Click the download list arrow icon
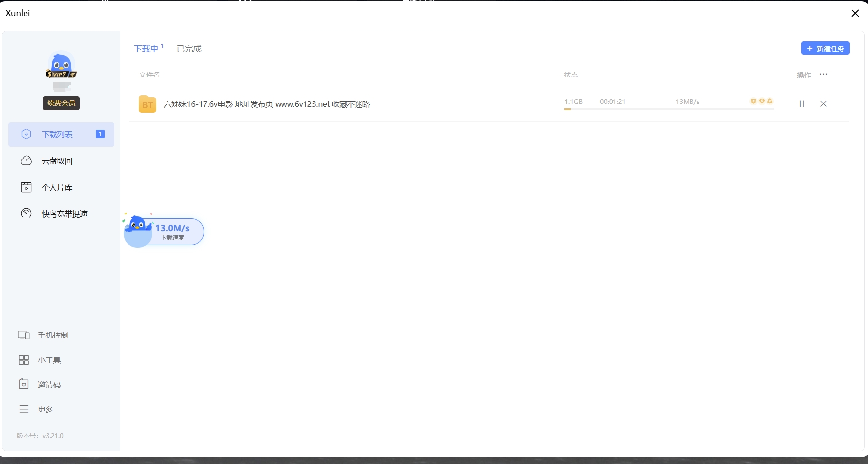 click(x=26, y=134)
